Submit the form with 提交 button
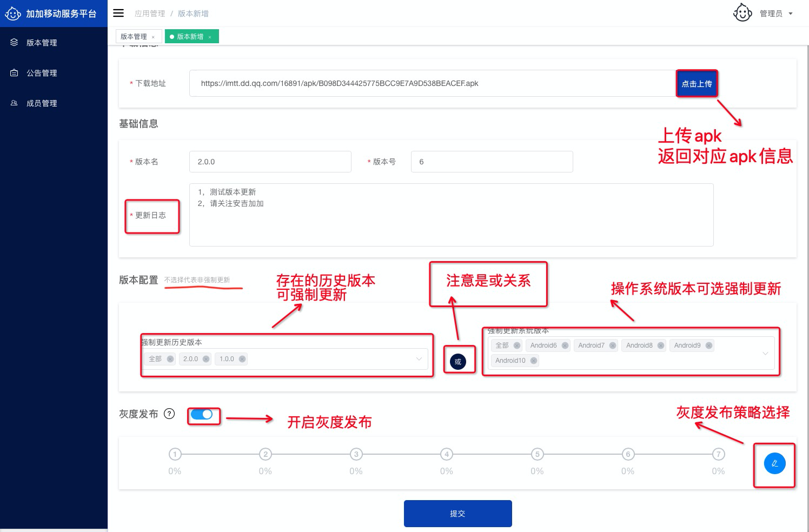 pyautogui.click(x=457, y=514)
